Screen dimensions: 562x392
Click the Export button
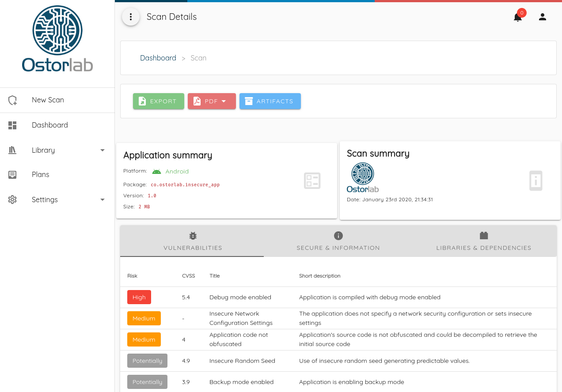tap(159, 101)
